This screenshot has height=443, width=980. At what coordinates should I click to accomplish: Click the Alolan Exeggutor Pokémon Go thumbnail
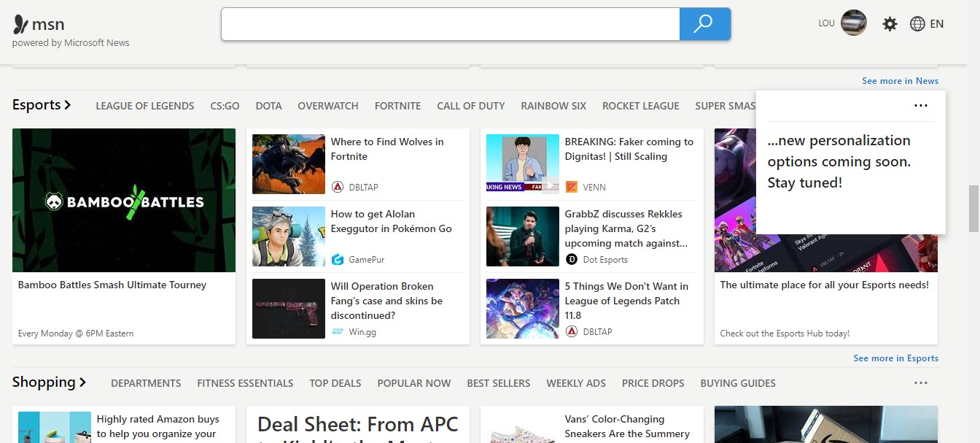pos(289,236)
